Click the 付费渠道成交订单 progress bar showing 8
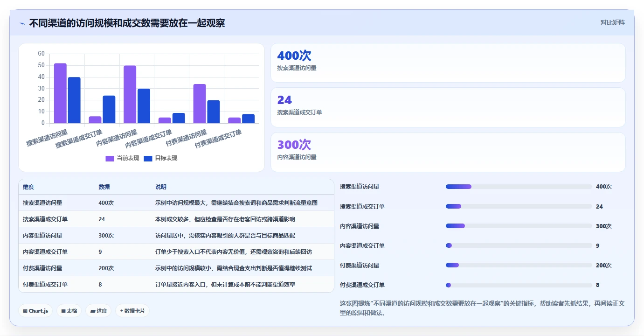Screen dimensions: 644x336 point(519,285)
